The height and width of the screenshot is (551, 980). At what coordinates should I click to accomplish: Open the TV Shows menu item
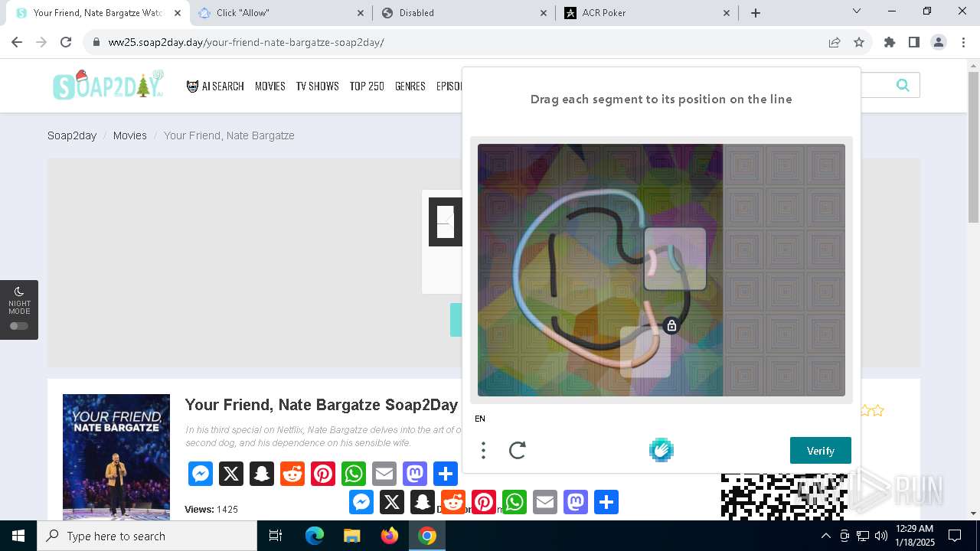coord(318,86)
